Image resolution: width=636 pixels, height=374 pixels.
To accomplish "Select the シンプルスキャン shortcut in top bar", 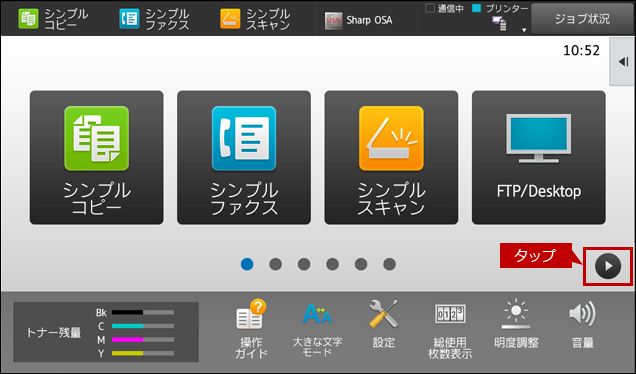I will [255, 19].
